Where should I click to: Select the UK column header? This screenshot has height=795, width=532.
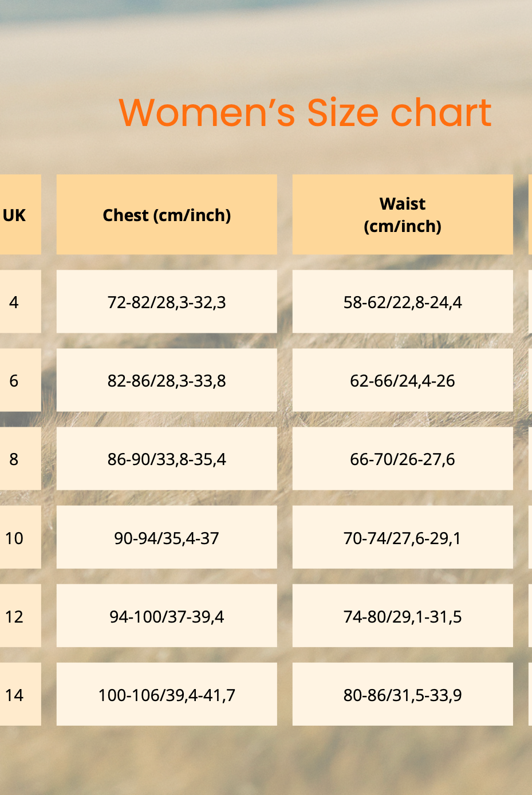(x=15, y=215)
